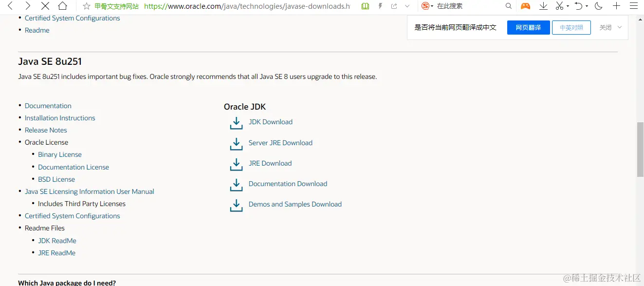Viewport: 644px width, 286px height.
Task: Click the Server JRE Download arrow icon
Action: click(236, 144)
